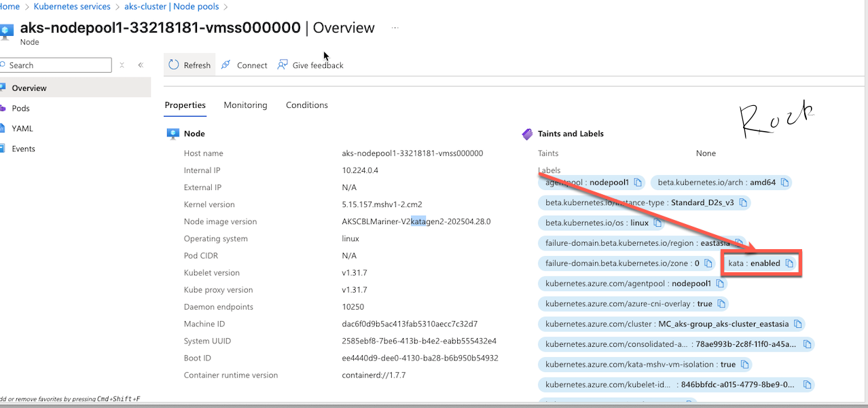
Task: Clear the sidebar search box
Action: click(x=122, y=65)
